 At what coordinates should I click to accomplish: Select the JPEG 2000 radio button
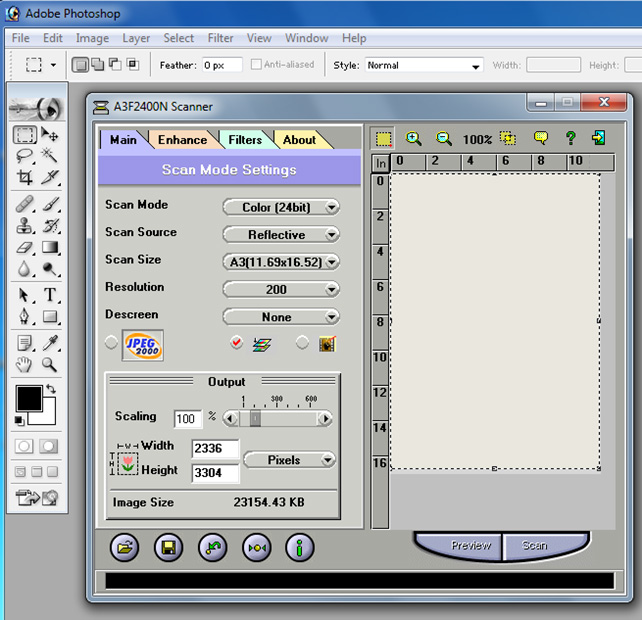[x=111, y=343]
